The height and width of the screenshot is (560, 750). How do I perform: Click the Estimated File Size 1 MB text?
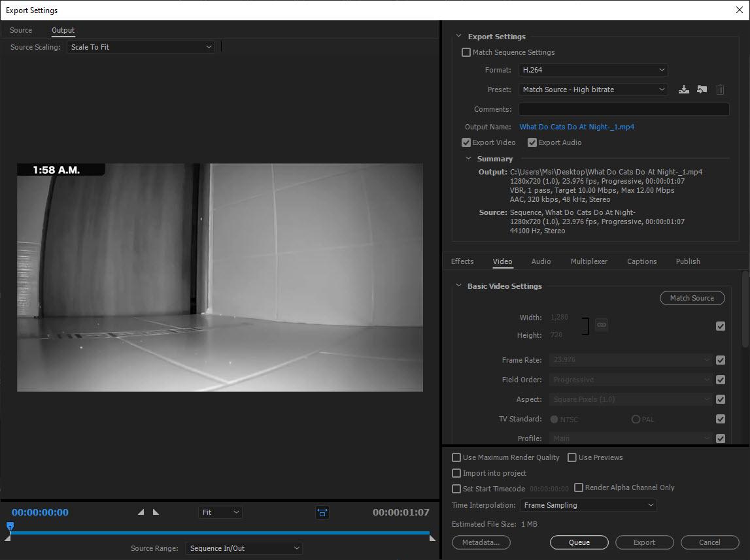point(494,524)
